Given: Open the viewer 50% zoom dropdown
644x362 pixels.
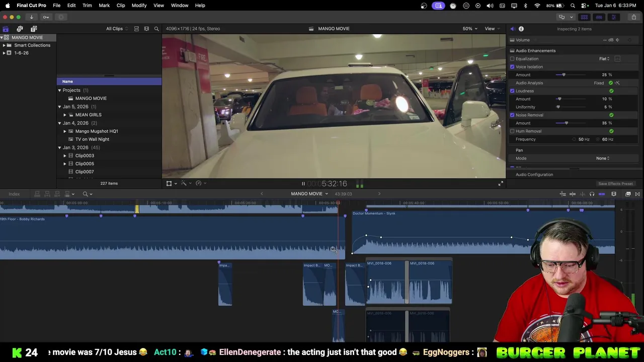Looking at the screenshot, I should pos(470,29).
